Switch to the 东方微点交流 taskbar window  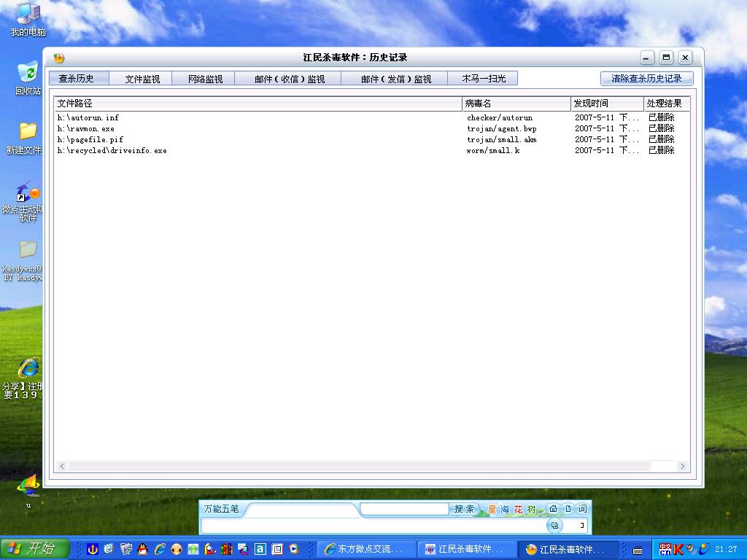coord(367,549)
